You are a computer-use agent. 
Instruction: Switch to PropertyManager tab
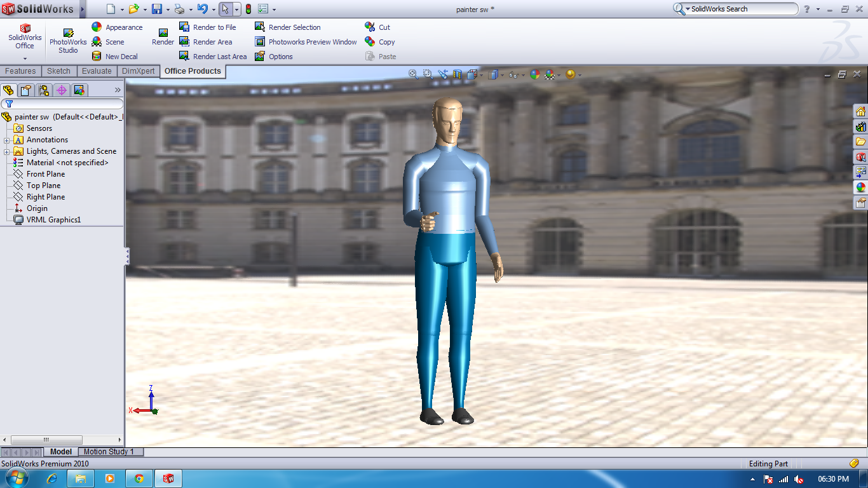[26, 90]
